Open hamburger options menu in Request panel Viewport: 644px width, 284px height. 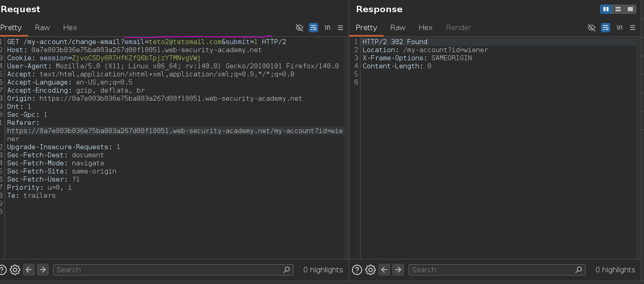[x=340, y=27]
